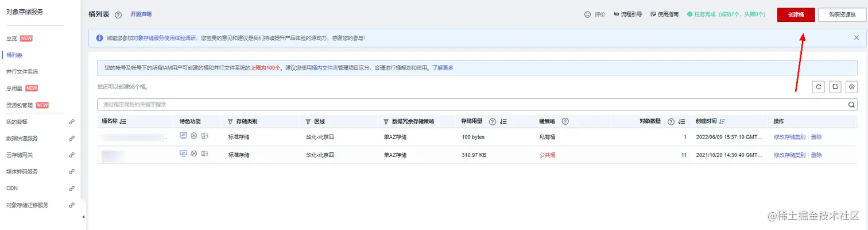Open 媒体转码服务 sidebar link

click(x=22, y=171)
